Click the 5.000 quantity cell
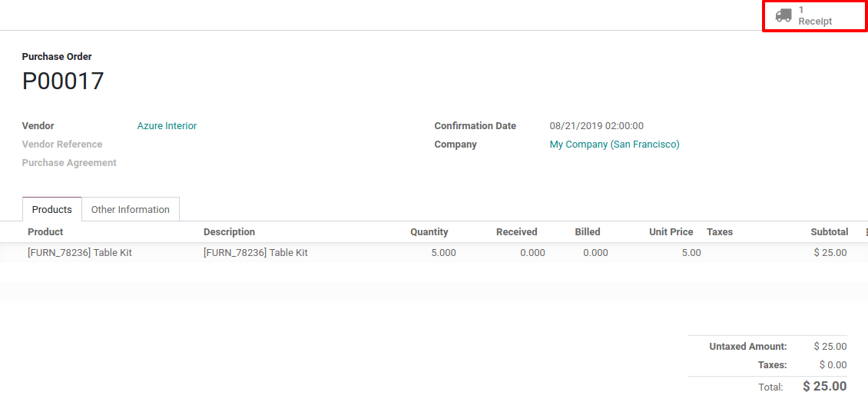Screen dimensions: 868x399 coord(442,252)
